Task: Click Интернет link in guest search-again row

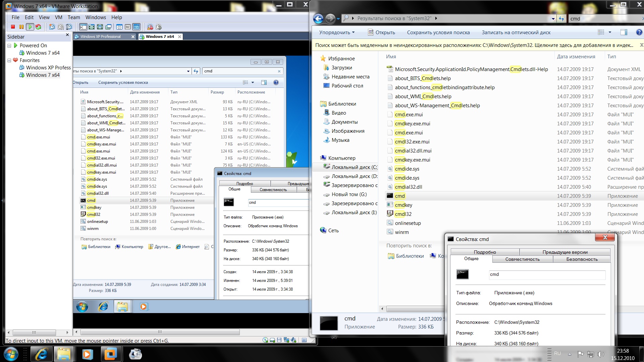Action: click(188, 247)
